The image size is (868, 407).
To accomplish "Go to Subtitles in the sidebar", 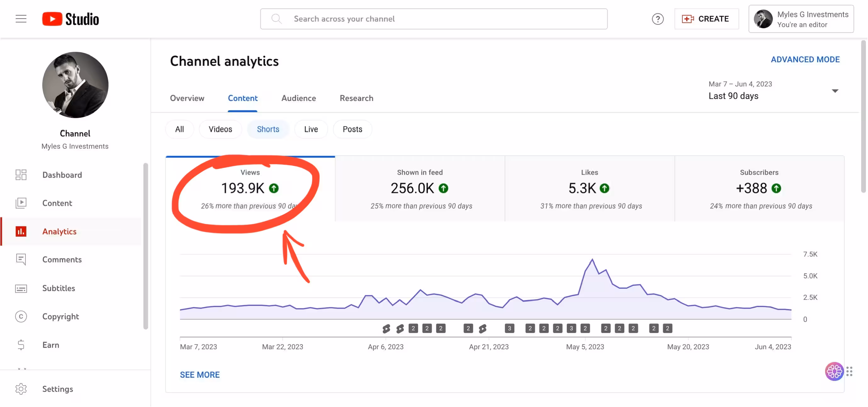I will (x=58, y=288).
